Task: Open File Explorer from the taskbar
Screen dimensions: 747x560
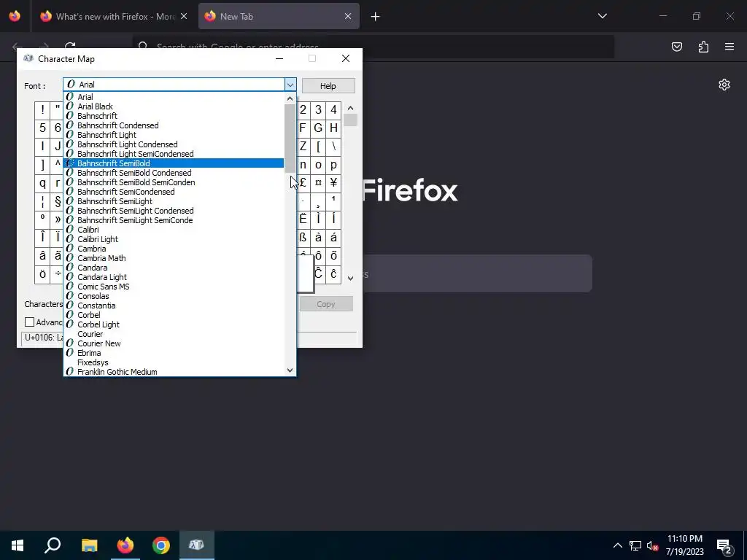Action: pos(89,545)
